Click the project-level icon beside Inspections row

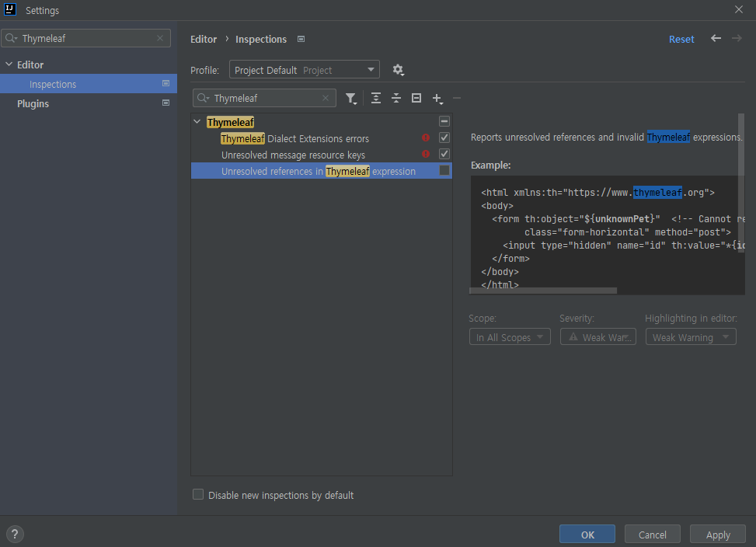click(165, 84)
